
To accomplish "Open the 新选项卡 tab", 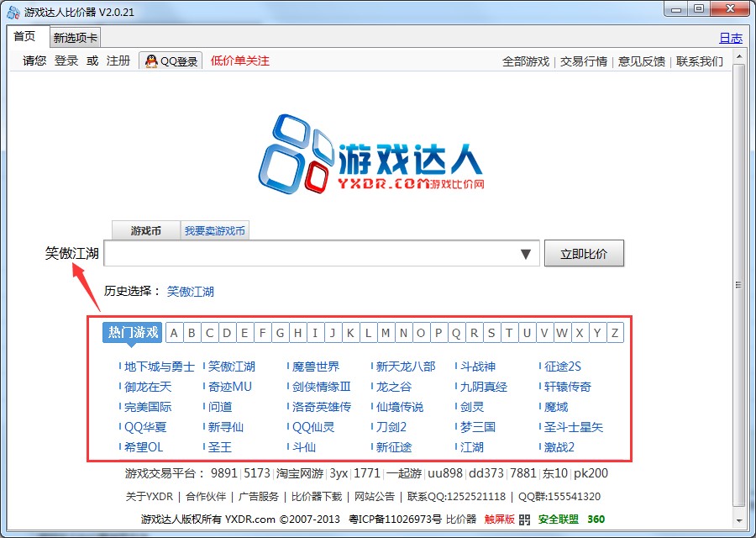I will (76, 38).
